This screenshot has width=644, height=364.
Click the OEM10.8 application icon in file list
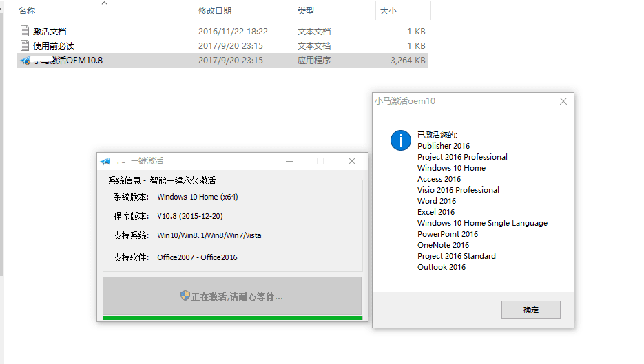coord(25,61)
